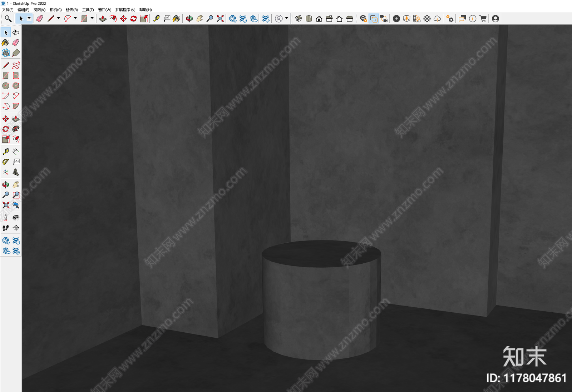Select the Zoom Window tool in left toolbar
Screen dimensions: 572x392
pyautogui.click(x=16, y=195)
